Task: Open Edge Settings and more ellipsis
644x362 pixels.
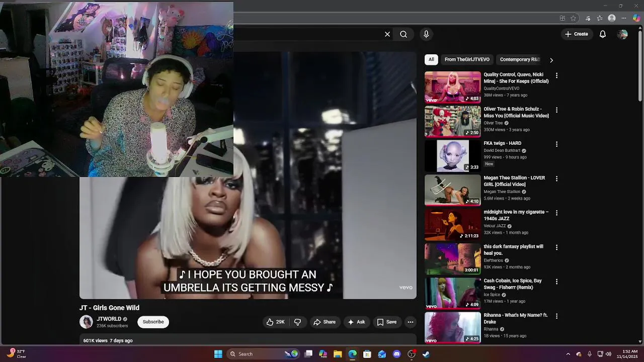Action: coord(624,18)
